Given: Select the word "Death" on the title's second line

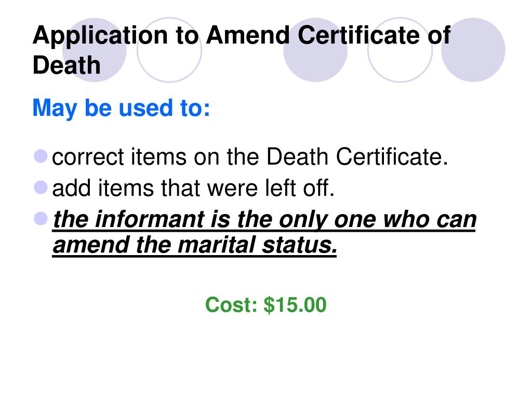Looking at the screenshot, I should 66,65.
